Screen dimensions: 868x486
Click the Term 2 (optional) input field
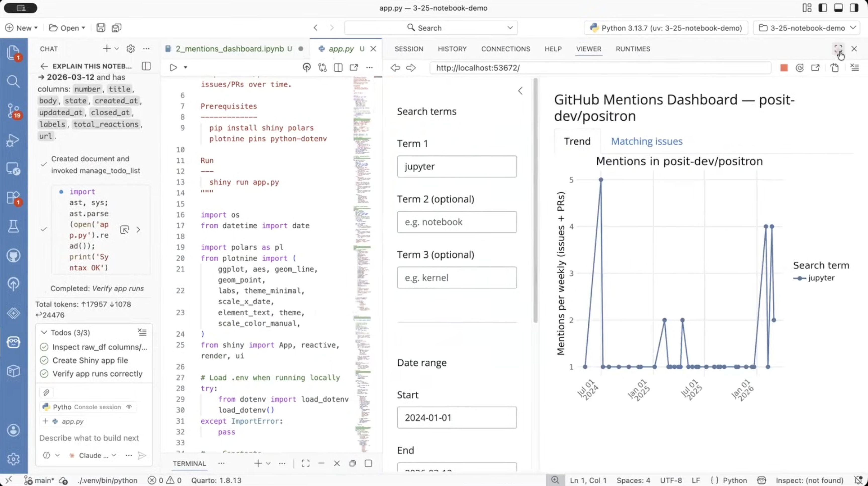(457, 222)
